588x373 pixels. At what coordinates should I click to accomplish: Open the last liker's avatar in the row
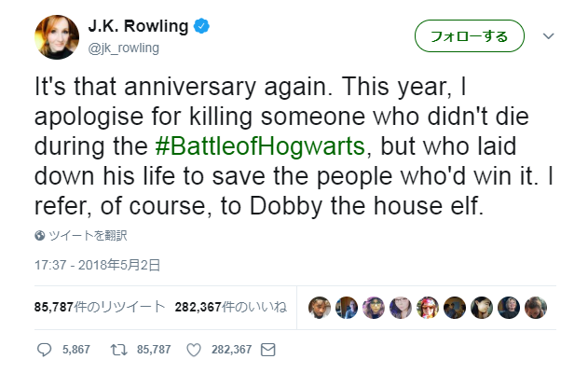coord(536,308)
